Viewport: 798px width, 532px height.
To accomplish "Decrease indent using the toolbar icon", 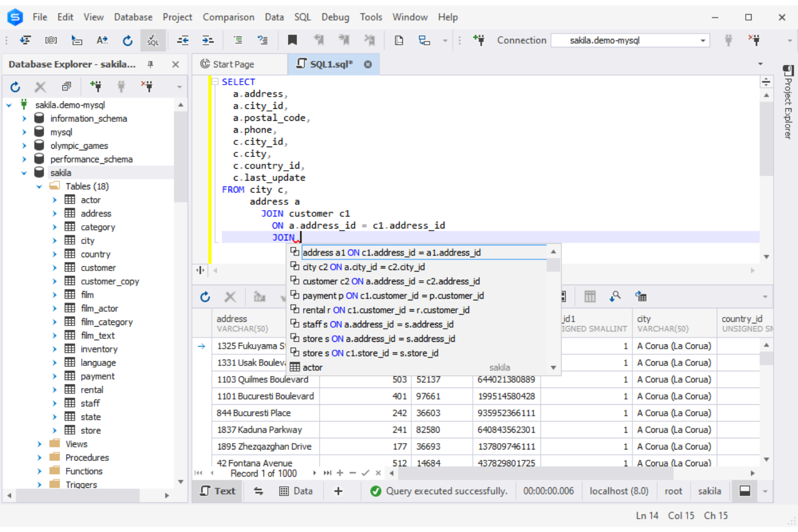I will tap(183, 40).
